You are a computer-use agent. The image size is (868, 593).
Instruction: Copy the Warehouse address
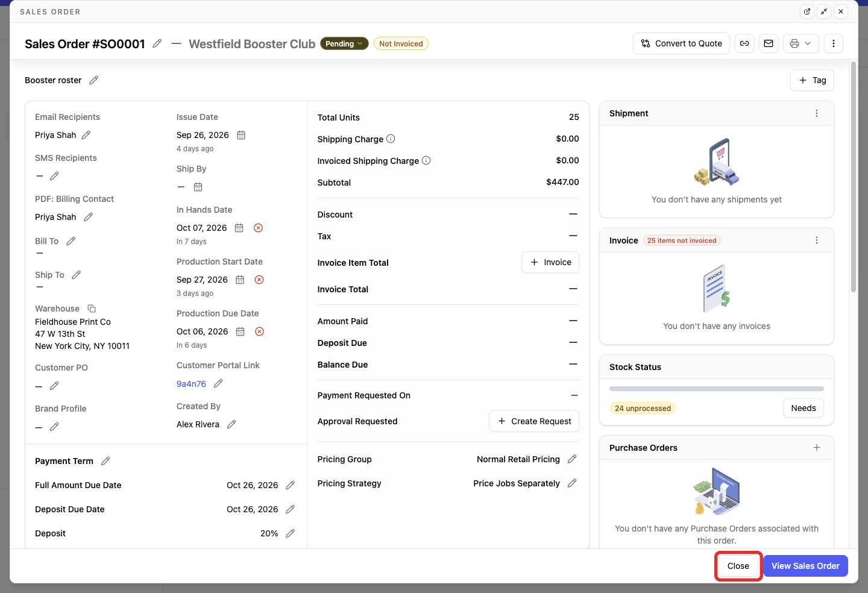coord(92,309)
